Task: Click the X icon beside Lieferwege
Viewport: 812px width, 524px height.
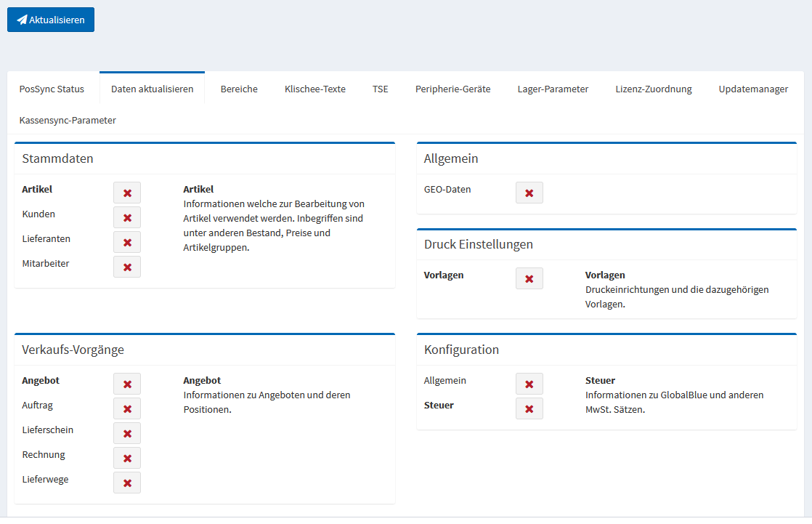Action: point(127,483)
